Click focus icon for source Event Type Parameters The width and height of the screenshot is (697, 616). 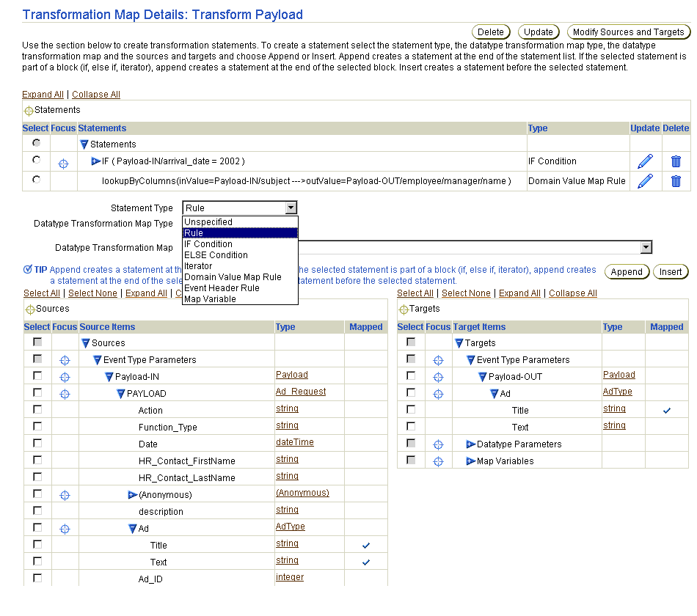point(65,361)
